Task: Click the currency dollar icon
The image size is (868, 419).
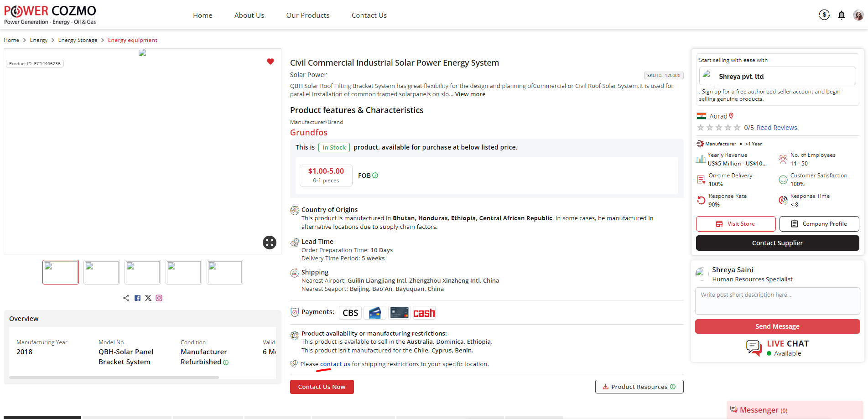Action: 824,15
